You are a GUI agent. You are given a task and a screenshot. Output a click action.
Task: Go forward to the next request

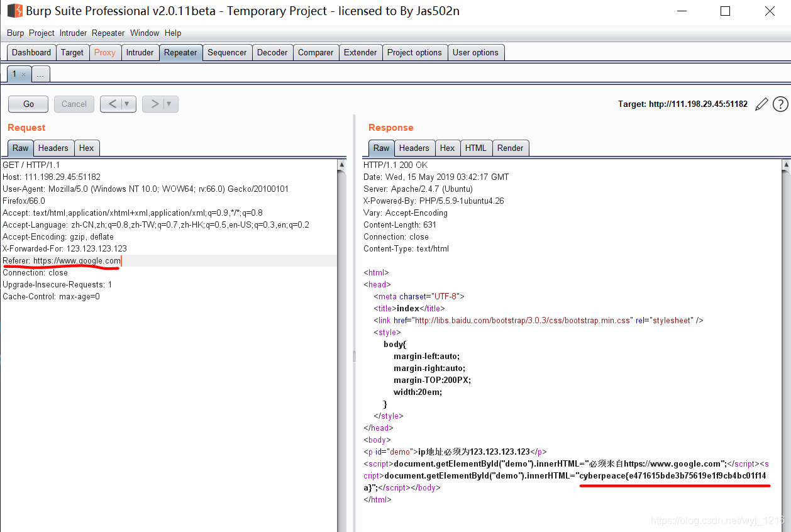tap(154, 104)
